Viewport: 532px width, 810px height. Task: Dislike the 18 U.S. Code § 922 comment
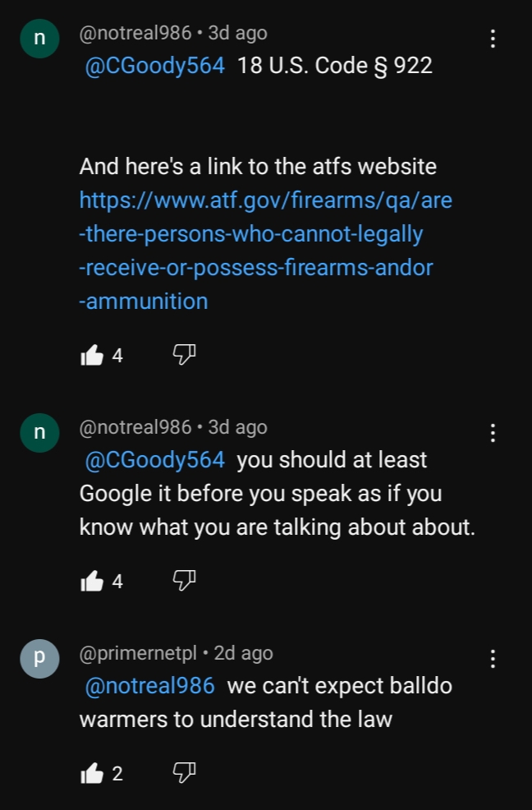tap(184, 354)
